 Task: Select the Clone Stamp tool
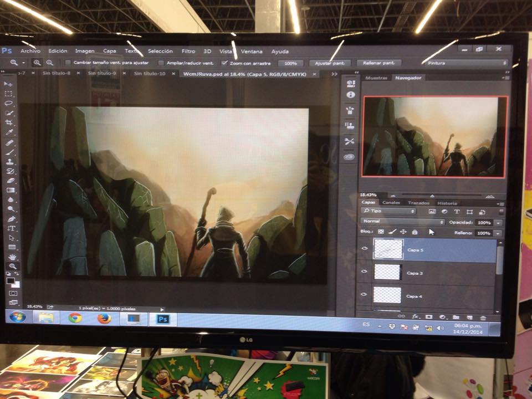click(x=10, y=161)
